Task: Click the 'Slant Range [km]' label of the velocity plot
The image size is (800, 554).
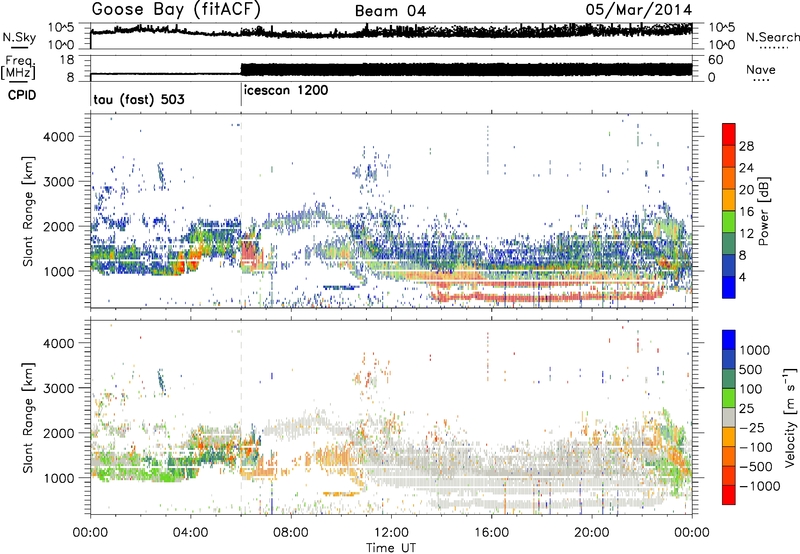Action: tap(28, 417)
